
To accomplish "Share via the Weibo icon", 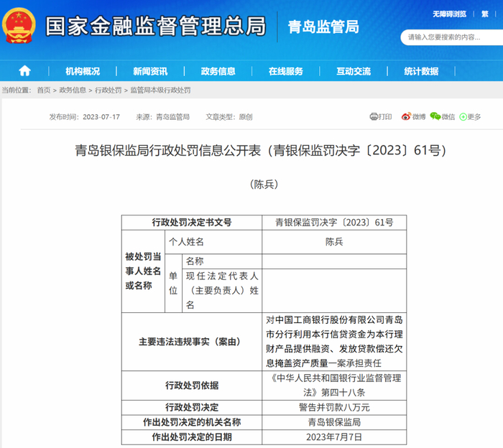I will pos(406,116).
